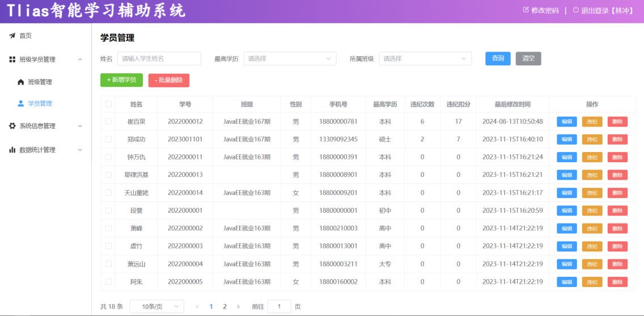Click into the 姓名 search input field
The image size is (644, 316).
click(159, 59)
